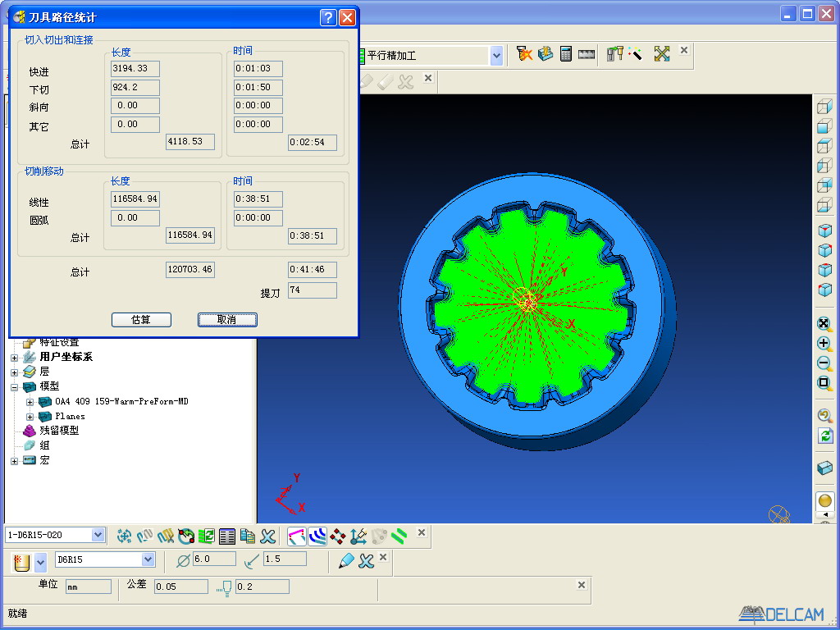
Task: Click the previous view icon
Action: pyautogui.click(x=824, y=415)
